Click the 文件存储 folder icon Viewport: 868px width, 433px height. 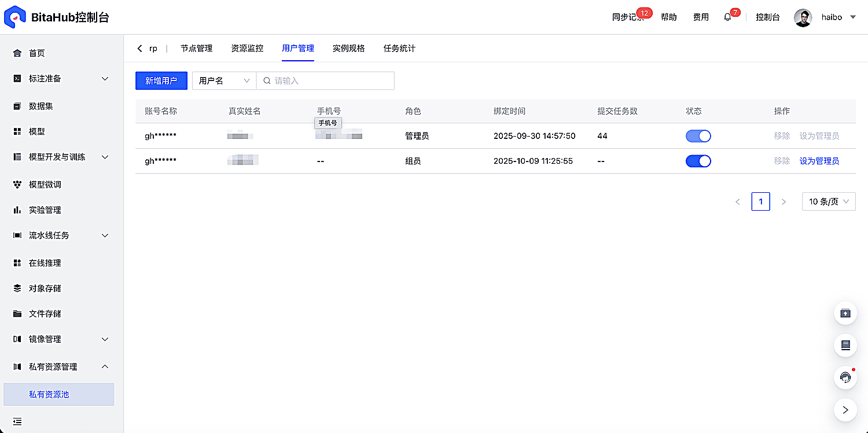click(17, 314)
